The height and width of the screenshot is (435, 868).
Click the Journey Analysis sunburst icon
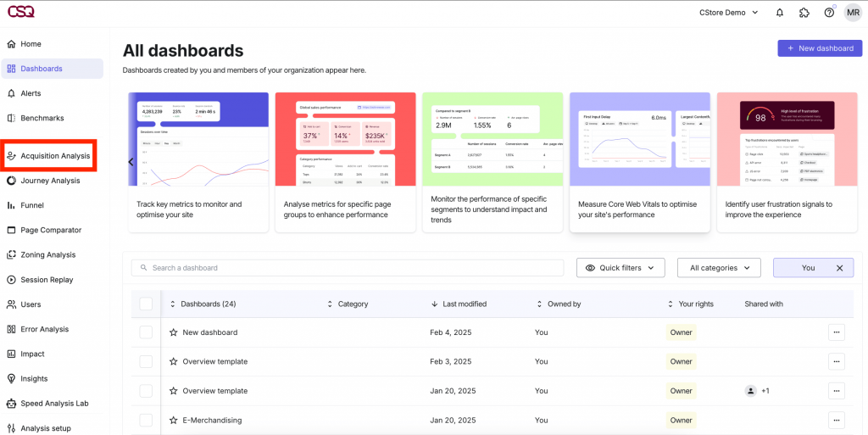click(x=11, y=181)
